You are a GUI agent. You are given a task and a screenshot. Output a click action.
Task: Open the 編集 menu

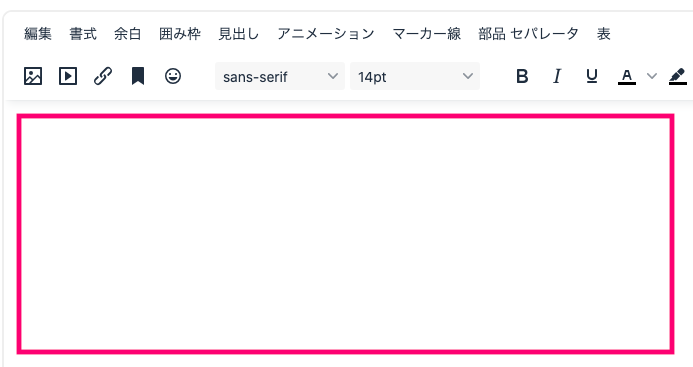(38, 34)
